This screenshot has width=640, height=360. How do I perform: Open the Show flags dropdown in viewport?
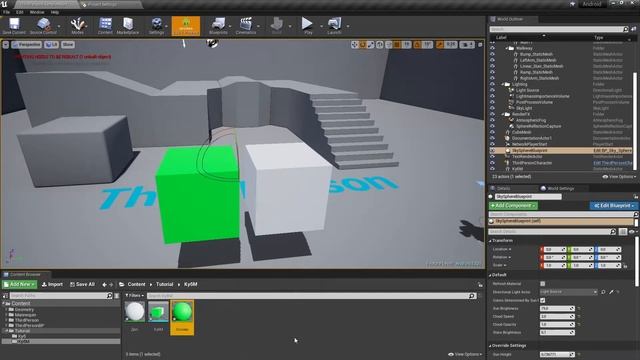pos(68,44)
